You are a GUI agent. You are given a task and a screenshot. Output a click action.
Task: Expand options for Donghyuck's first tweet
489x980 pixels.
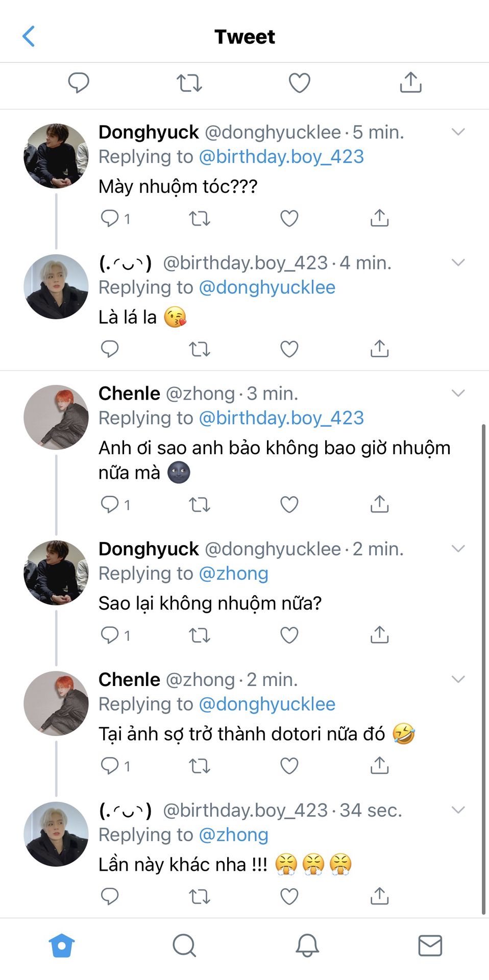tap(458, 132)
